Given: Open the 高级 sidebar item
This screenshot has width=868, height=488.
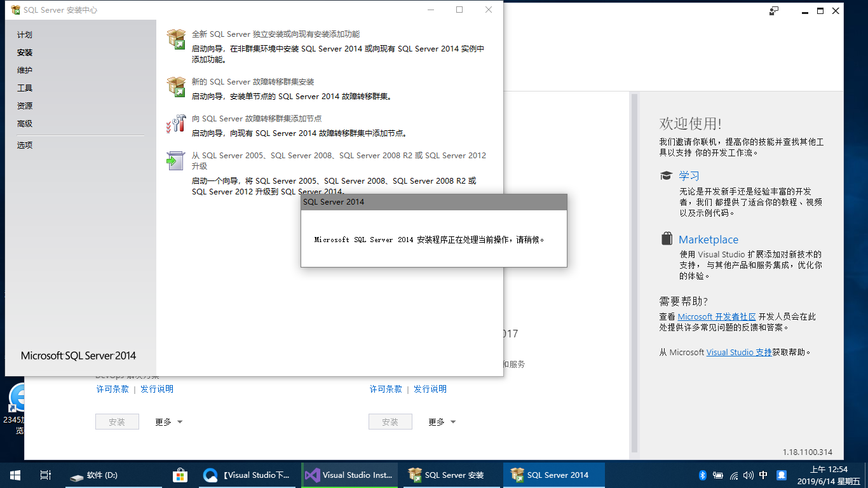Looking at the screenshot, I should [x=25, y=124].
